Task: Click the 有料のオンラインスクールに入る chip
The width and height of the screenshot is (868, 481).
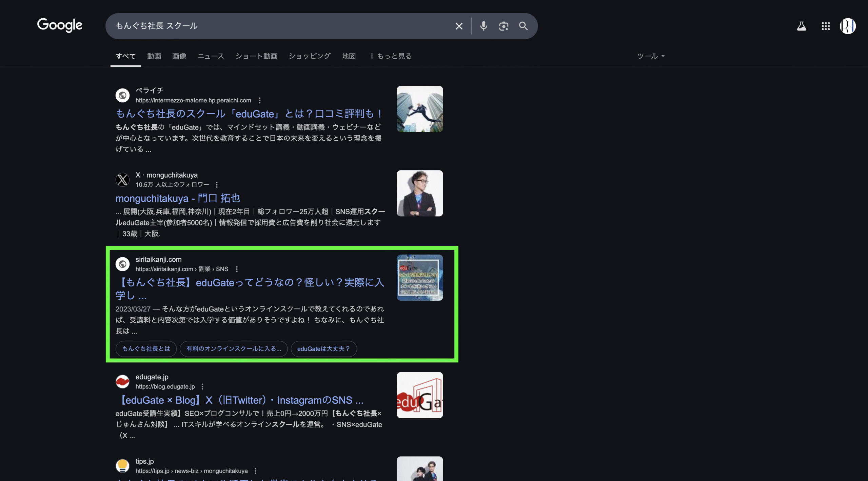Action: click(234, 349)
